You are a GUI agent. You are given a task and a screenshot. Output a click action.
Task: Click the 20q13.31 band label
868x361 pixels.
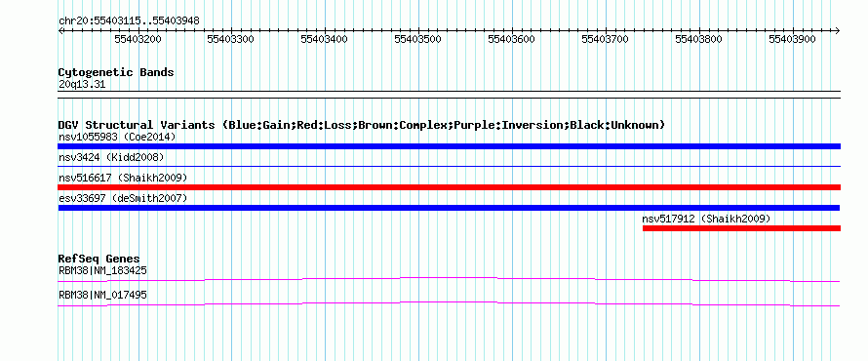[82, 85]
